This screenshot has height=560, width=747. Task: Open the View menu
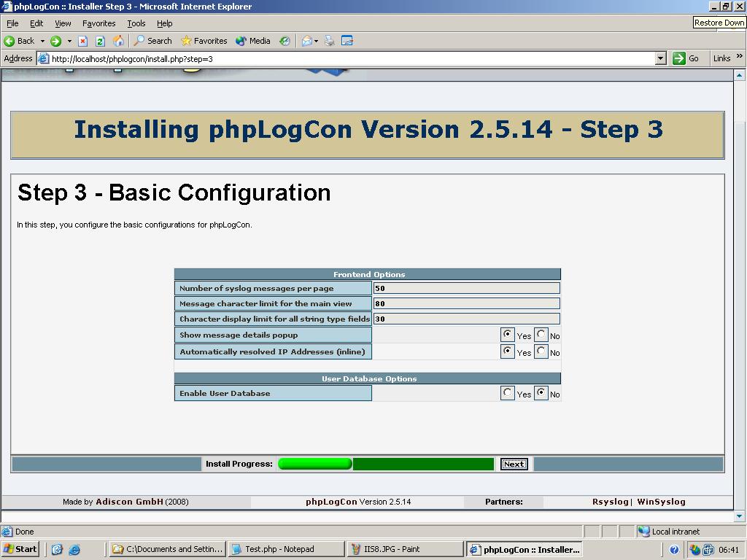click(63, 23)
